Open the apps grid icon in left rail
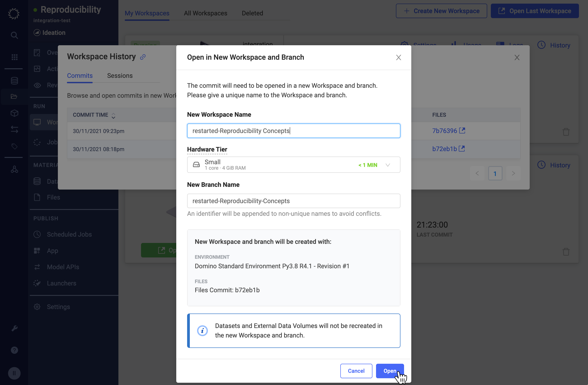The height and width of the screenshot is (385, 588). coord(14,57)
